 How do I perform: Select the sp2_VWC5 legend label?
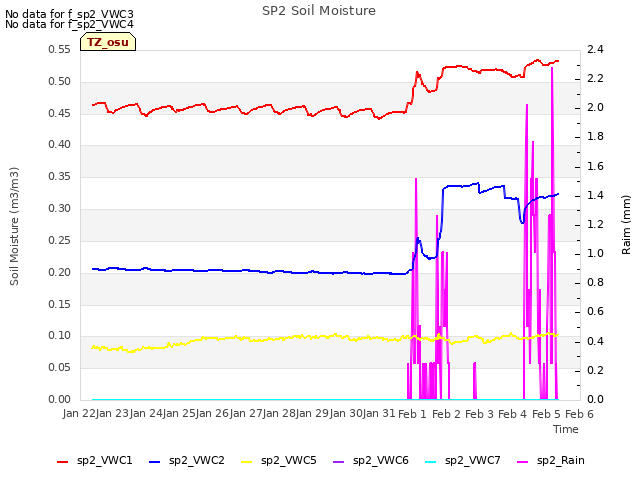[x=289, y=461]
